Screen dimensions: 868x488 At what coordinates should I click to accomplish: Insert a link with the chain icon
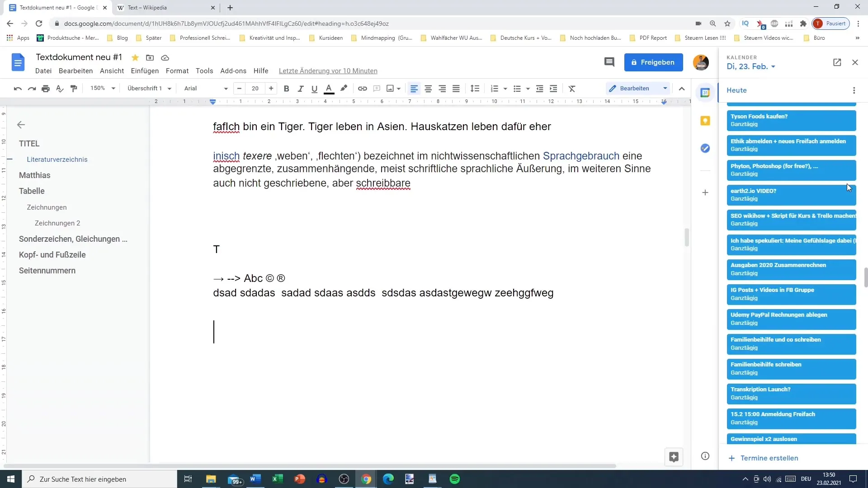(363, 89)
